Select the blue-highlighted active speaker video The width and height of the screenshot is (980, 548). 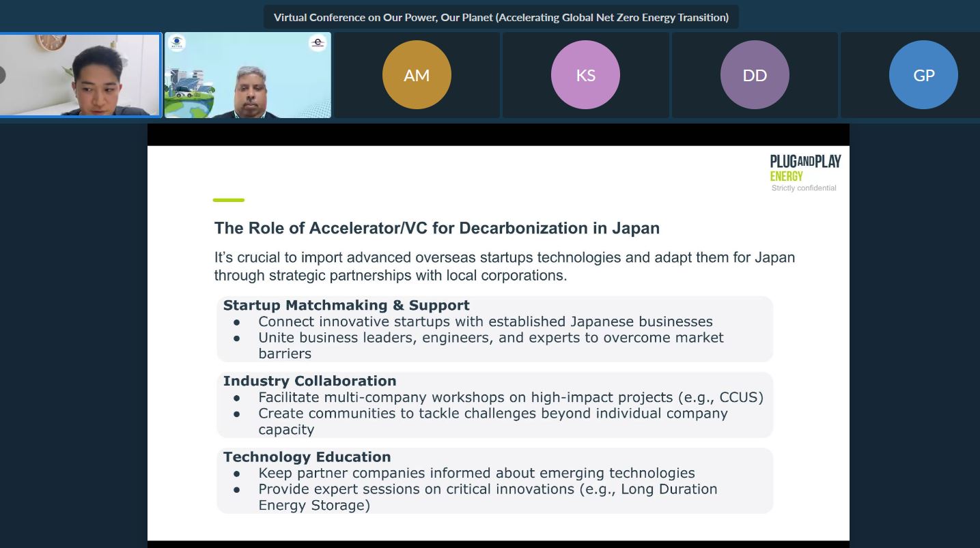pos(81,75)
